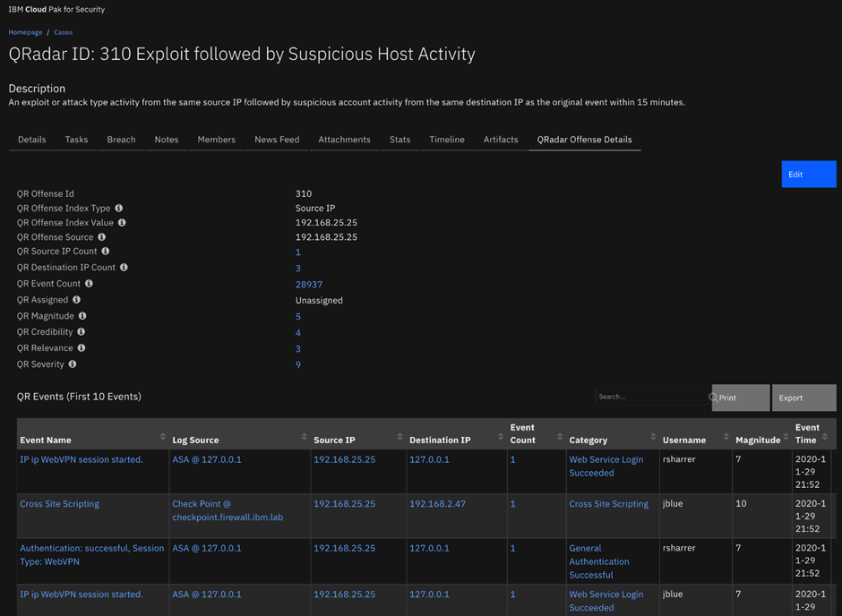Click the info icon beside QR Relevance
The width and height of the screenshot is (842, 616).
(x=81, y=347)
